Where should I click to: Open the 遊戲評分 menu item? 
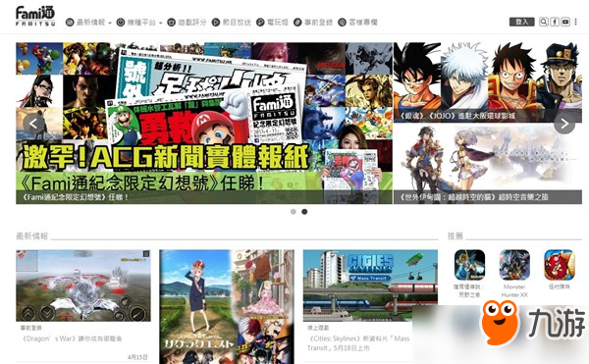[187, 23]
